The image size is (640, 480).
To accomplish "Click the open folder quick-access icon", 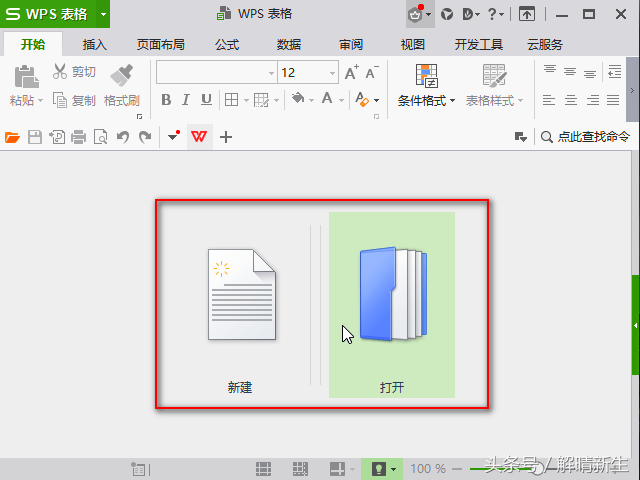I will (x=12, y=137).
